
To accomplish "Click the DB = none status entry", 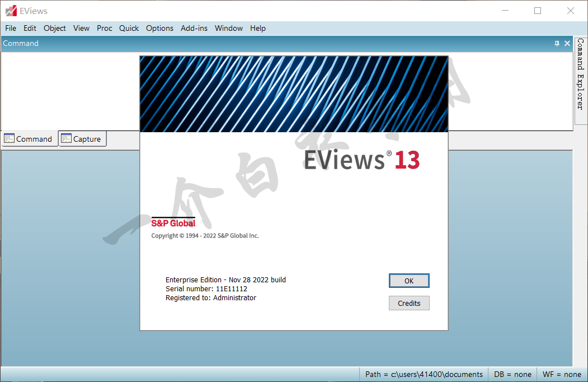I will [x=512, y=375].
